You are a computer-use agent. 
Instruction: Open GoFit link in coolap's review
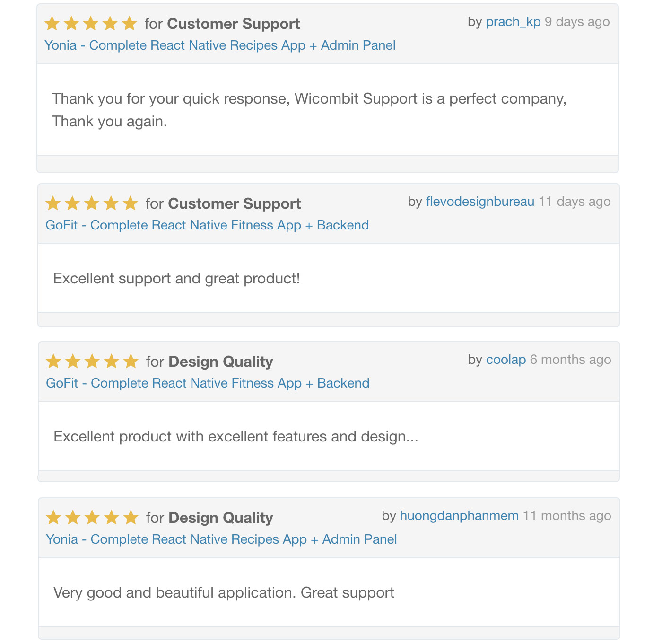(x=208, y=383)
